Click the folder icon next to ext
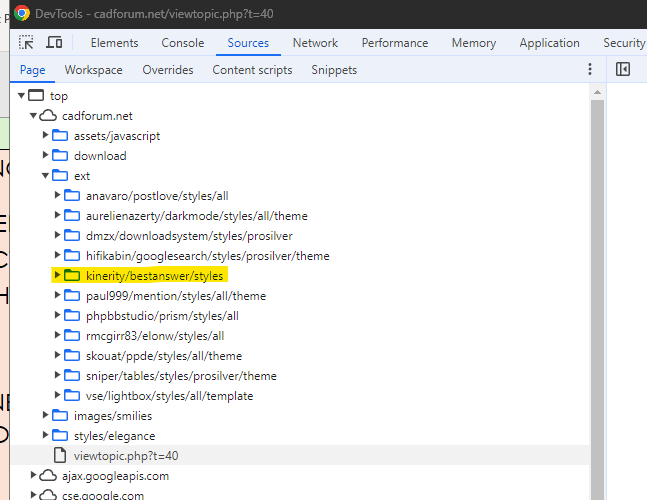 coord(60,176)
